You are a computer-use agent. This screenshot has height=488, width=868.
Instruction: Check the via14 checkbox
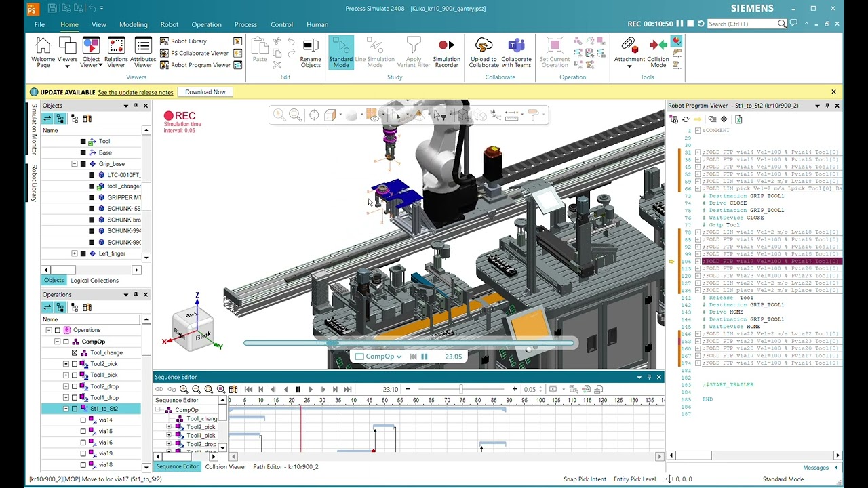click(83, 420)
